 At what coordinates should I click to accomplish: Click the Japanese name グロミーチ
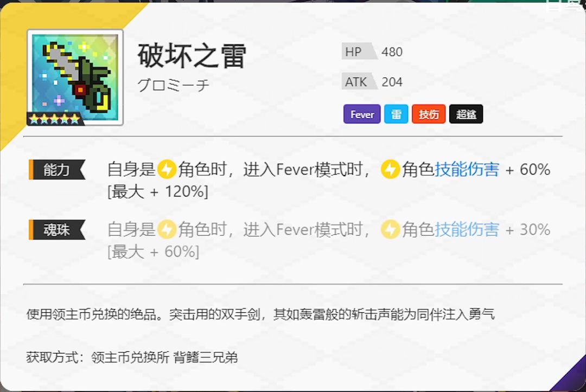[x=174, y=86]
